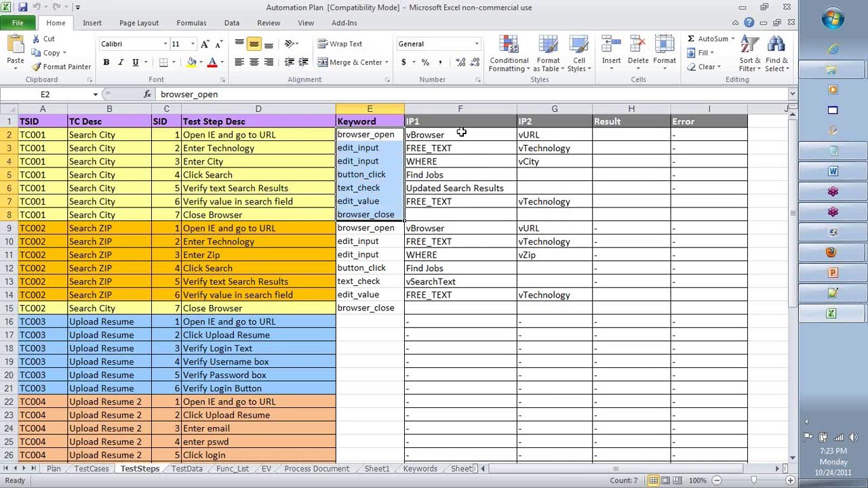Viewport: 868px width, 488px height.
Task: Click the Increase Decimal icon
Action: point(460,62)
